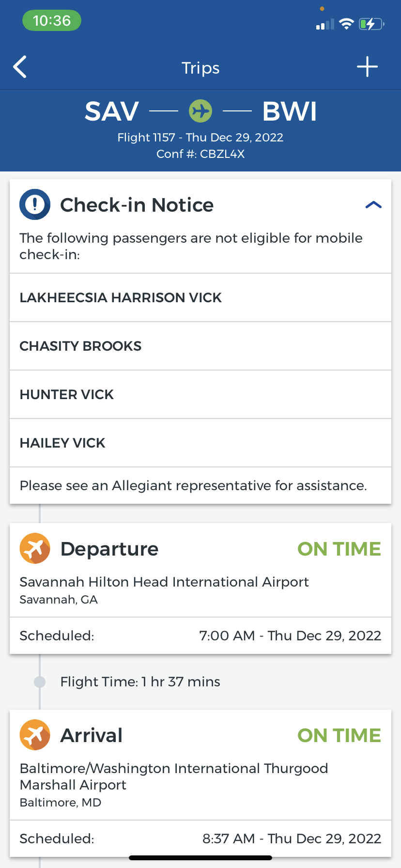The height and width of the screenshot is (868, 401).
Task: Tap the Departure ON TIME status
Action: (339, 549)
